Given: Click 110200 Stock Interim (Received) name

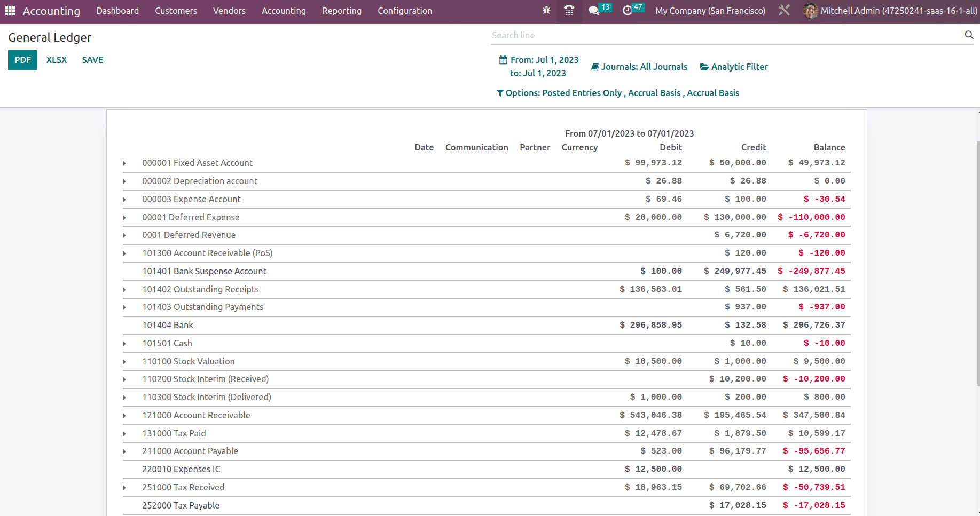Looking at the screenshot, I should (x=206, y=379).
